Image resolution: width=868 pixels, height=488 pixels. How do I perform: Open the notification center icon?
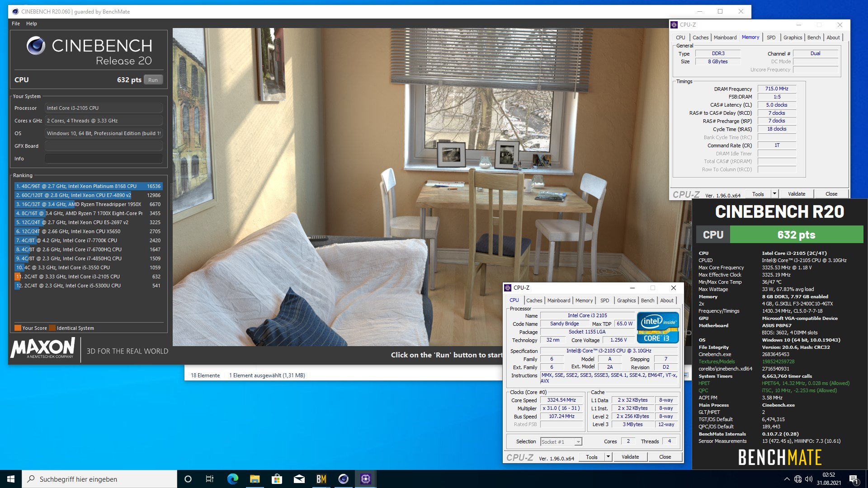point(854,479)
